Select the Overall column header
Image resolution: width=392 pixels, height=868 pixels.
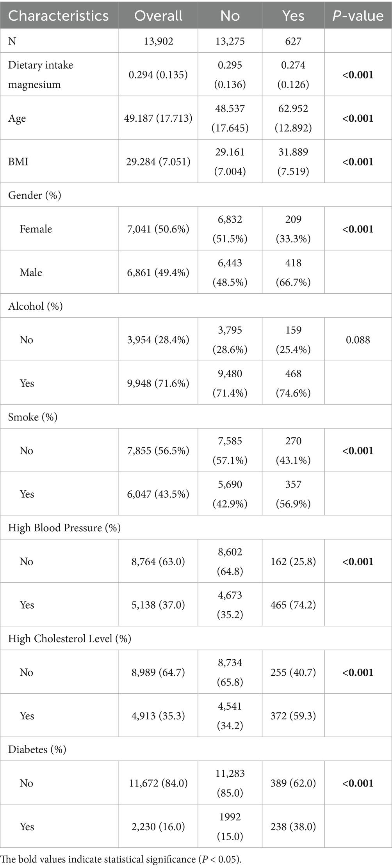(158, 16)
